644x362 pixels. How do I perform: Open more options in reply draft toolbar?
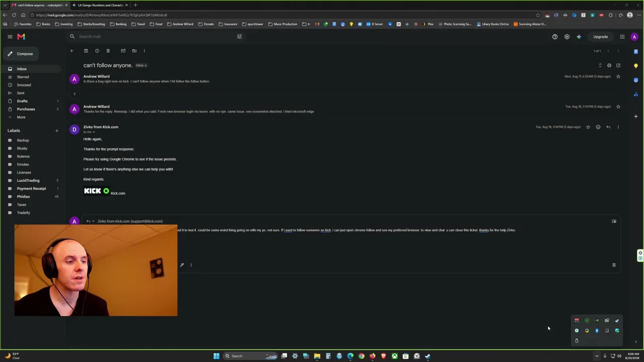pos(191,265)
